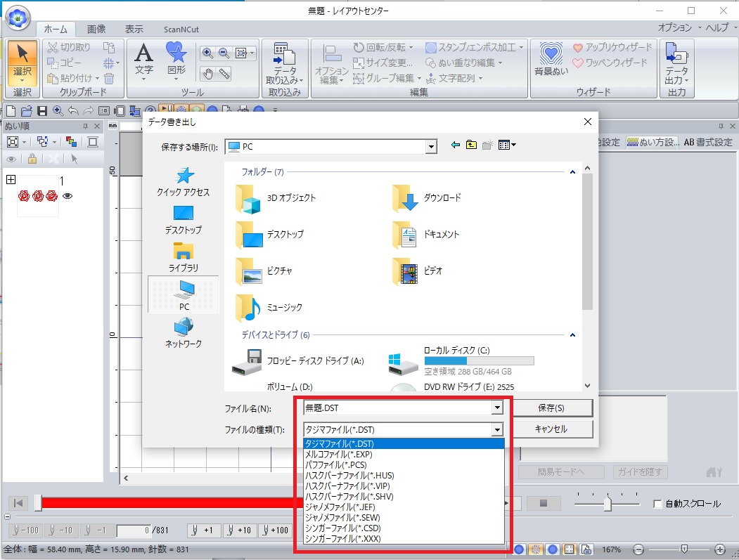
Task: Expand the sewing order tree item
Action: click(11, 179)
